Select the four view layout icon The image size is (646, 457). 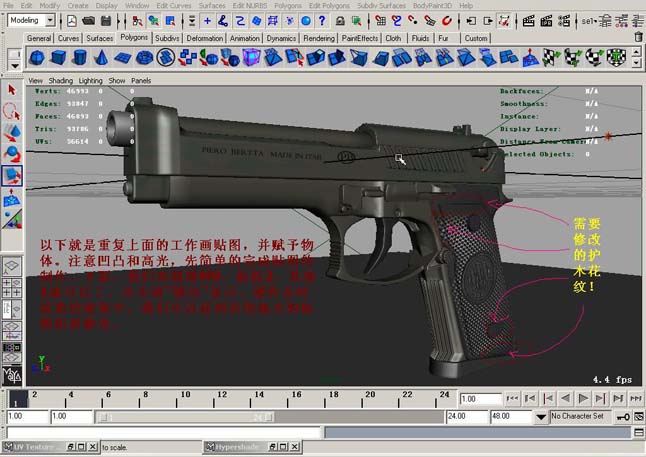pos(12,288)
